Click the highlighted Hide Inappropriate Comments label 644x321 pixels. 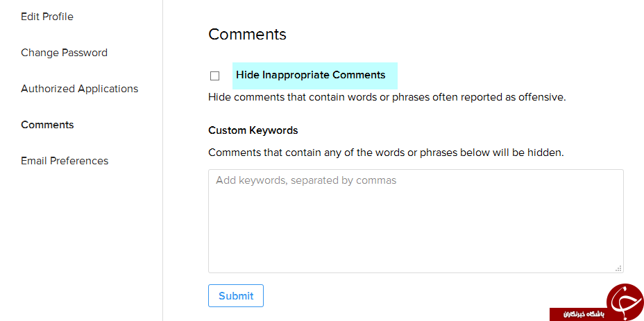click(x=310, y=75)
